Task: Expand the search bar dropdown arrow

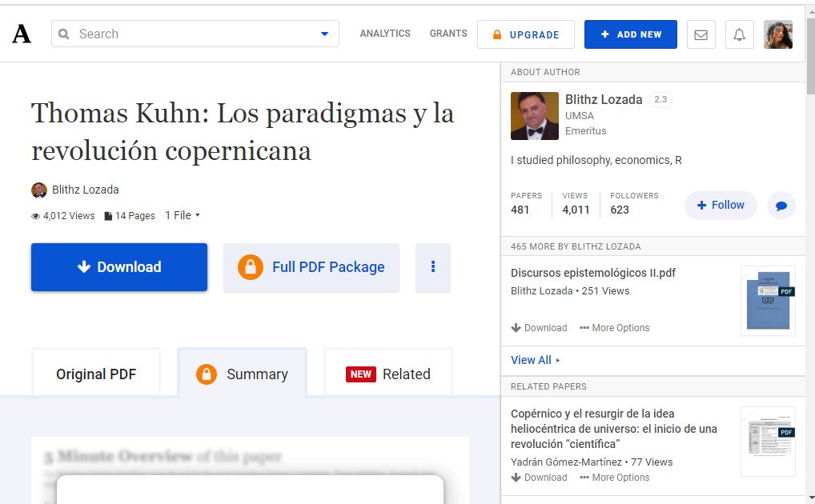Action: click(x=324, y=34)
